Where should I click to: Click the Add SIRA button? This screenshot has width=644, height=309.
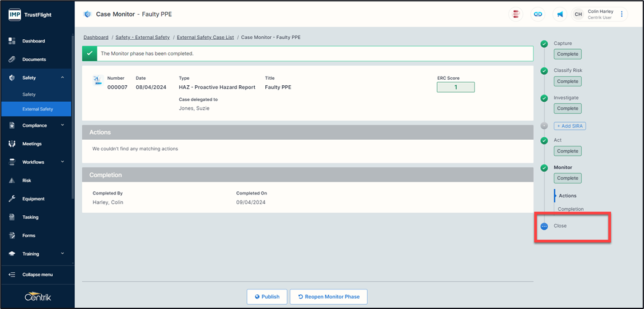(570, 126)
